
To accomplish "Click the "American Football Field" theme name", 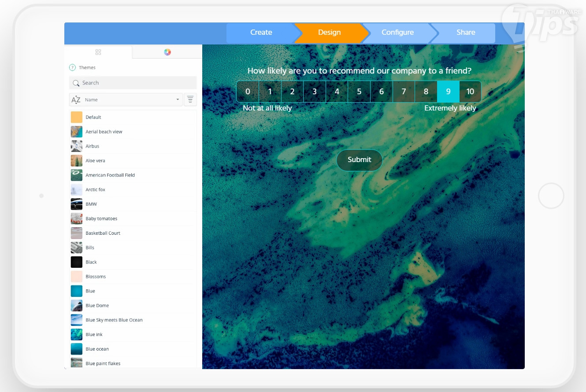I will point(110,175).
